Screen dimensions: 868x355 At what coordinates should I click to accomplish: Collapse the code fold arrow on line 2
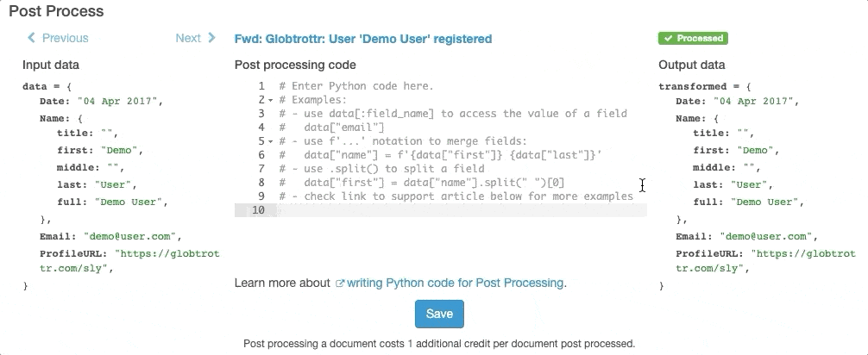pyautogui.click(x=271, y=100)
